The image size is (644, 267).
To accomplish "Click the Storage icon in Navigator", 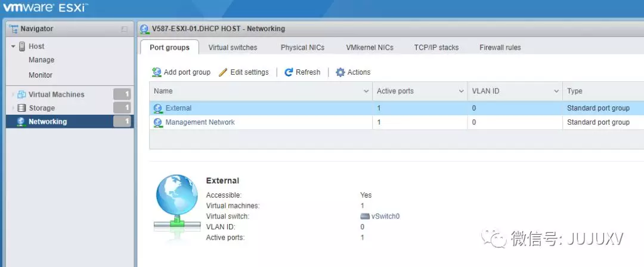I will 21,108.
